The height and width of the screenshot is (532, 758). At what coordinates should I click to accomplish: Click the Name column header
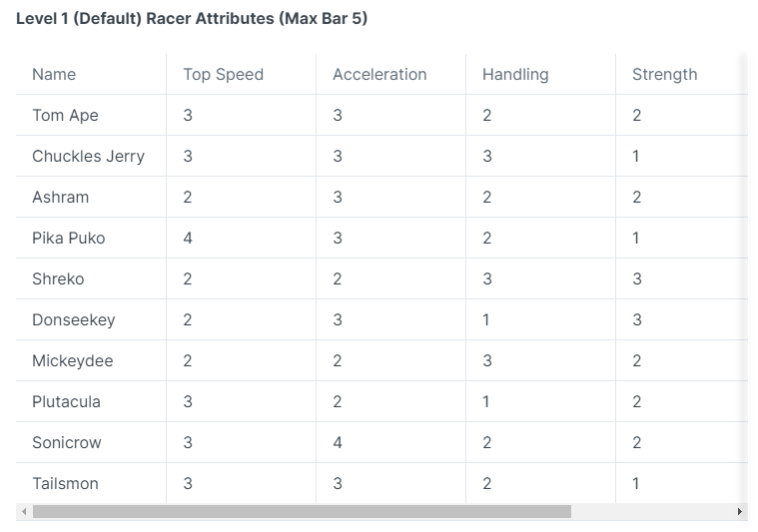91,75
